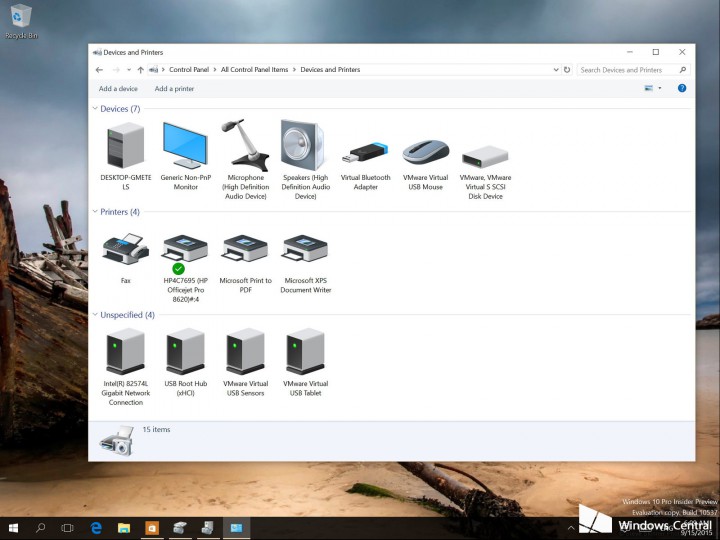Open Microsoft Edge from the taskbar

(96, 528)
